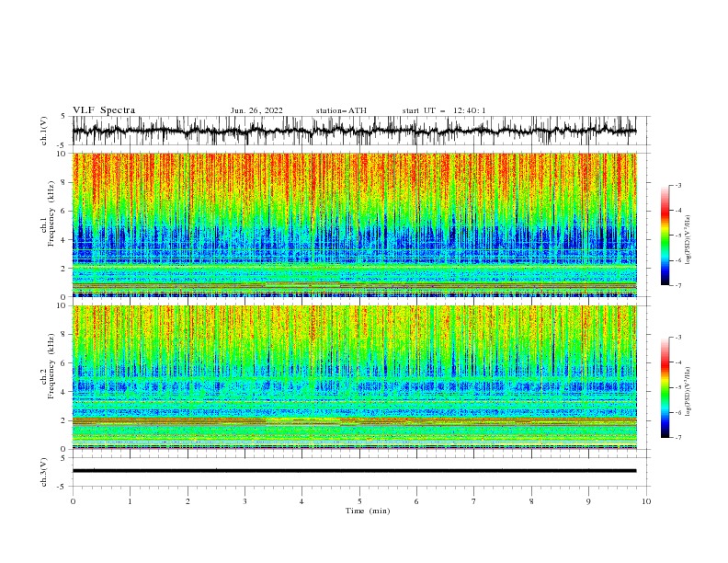The height and width of the screenshot is (563, 728).
Task: Click time axis tick label '0'
Action: [73, 501]
